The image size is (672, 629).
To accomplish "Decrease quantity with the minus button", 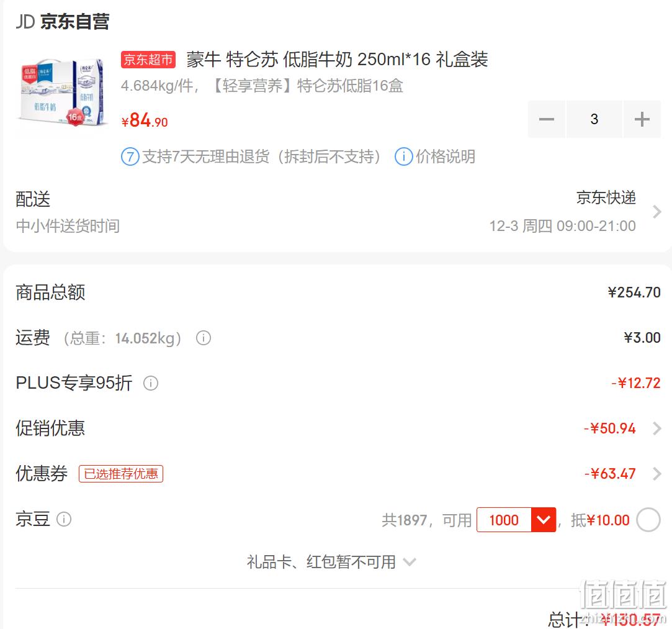I will coord(547,119).
